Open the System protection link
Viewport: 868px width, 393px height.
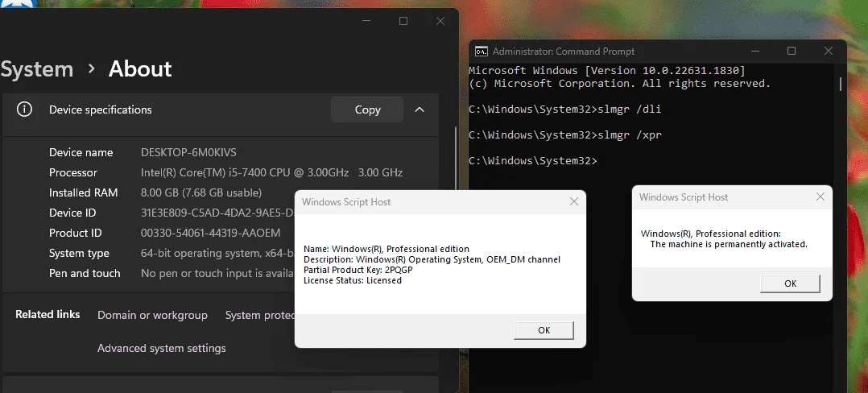(260, 315)
